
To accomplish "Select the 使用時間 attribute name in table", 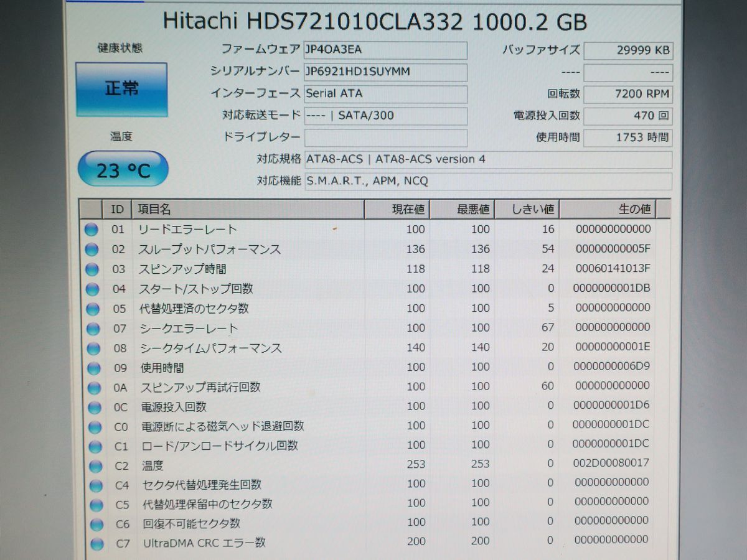I will click(x=163, y=368).
